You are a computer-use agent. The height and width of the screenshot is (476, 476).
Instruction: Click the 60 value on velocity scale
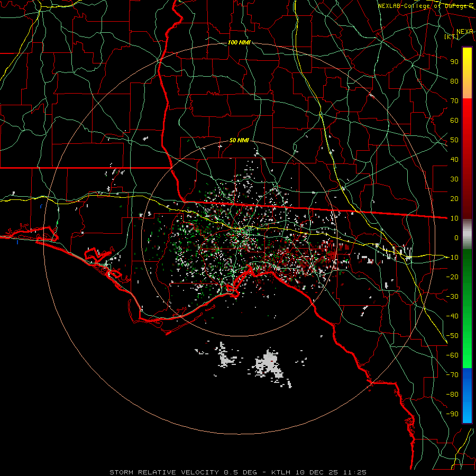[x=454, y=120]
